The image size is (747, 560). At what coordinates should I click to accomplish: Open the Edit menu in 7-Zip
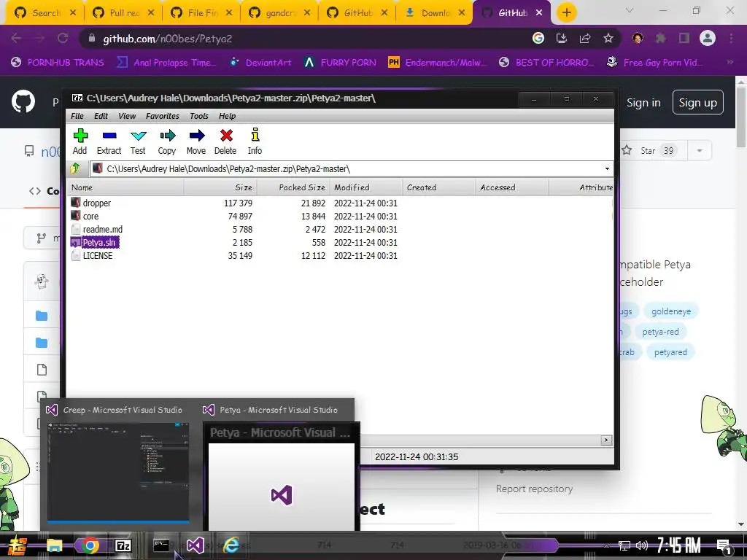(x=101, y=116)
